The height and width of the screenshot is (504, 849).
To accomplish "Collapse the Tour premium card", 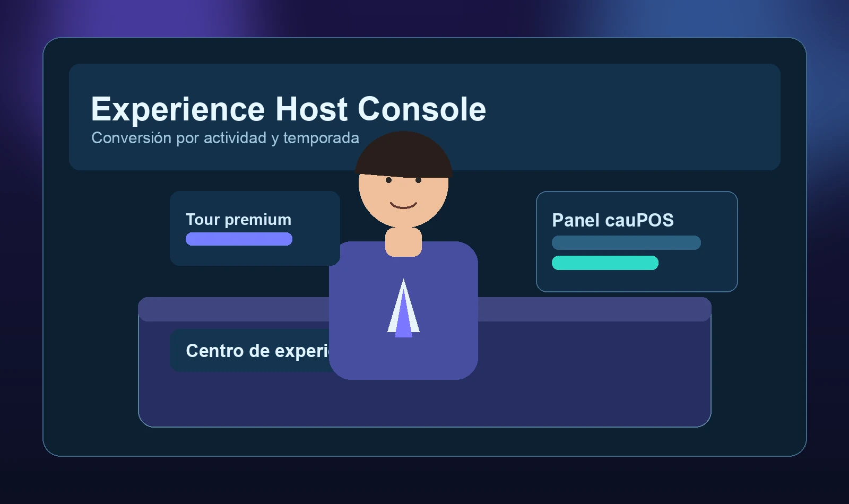I will point(255,228).
